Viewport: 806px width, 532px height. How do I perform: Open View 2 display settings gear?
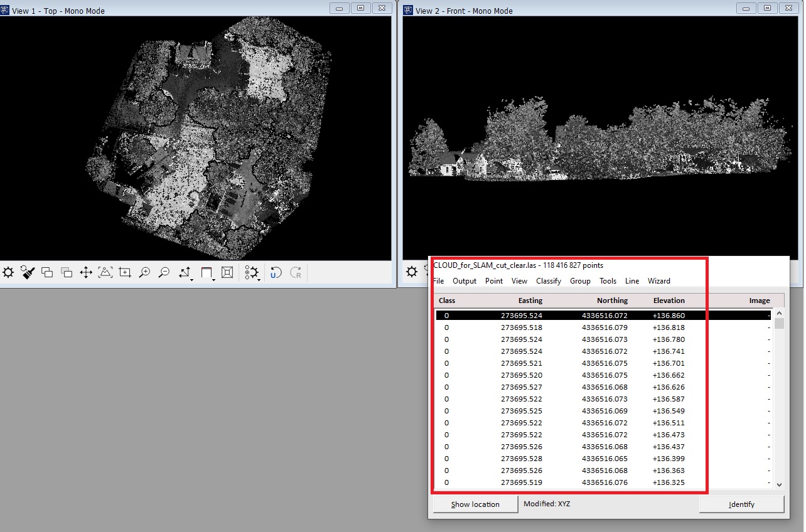[x=411, y=272]
